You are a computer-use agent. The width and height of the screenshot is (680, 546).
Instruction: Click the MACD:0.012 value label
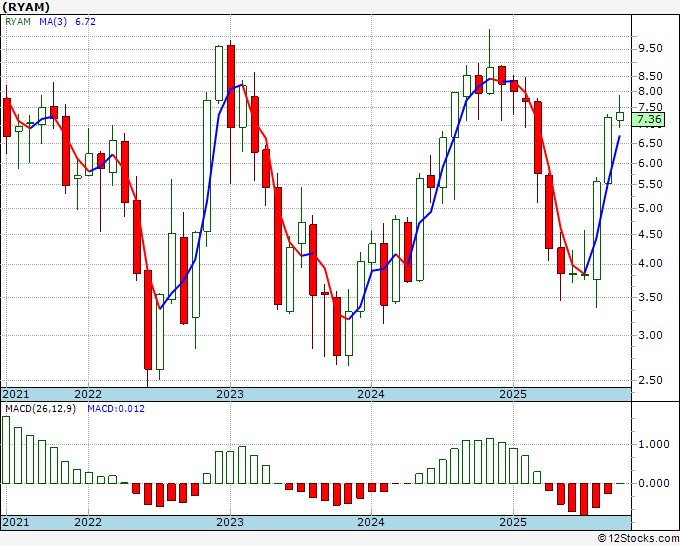116,409
